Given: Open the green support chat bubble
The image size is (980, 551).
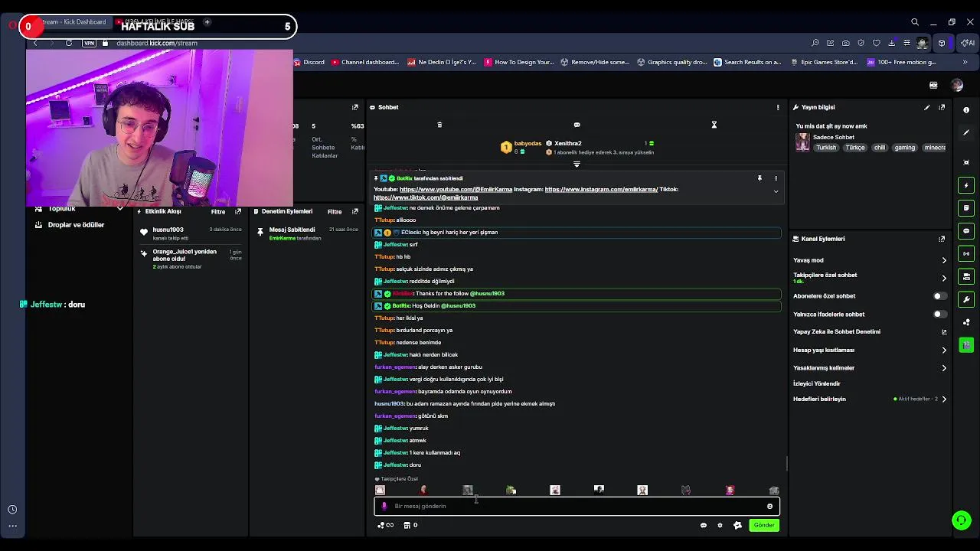Looking at the screenshot, I should [x=962, y=520].
